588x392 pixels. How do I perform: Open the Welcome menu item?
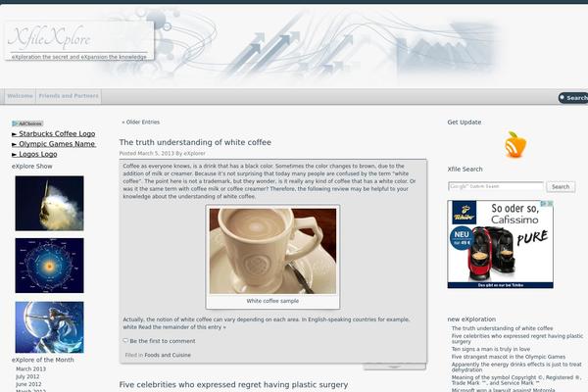21,96
